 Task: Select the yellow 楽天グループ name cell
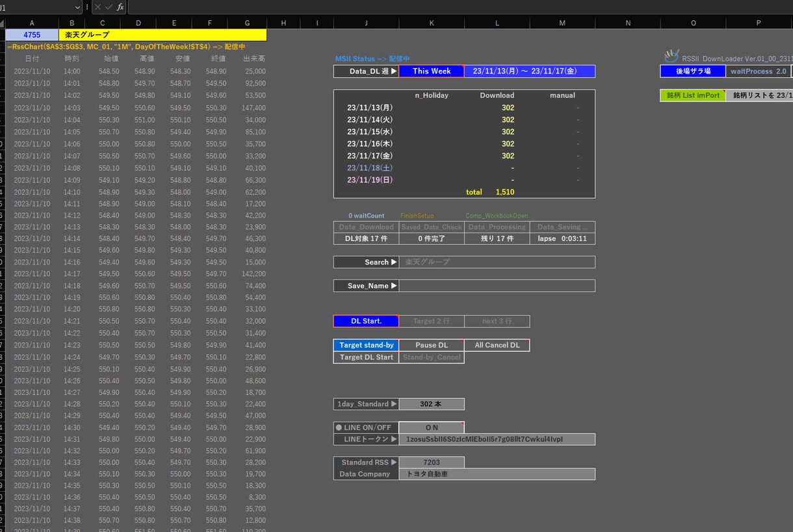[162, 34]
